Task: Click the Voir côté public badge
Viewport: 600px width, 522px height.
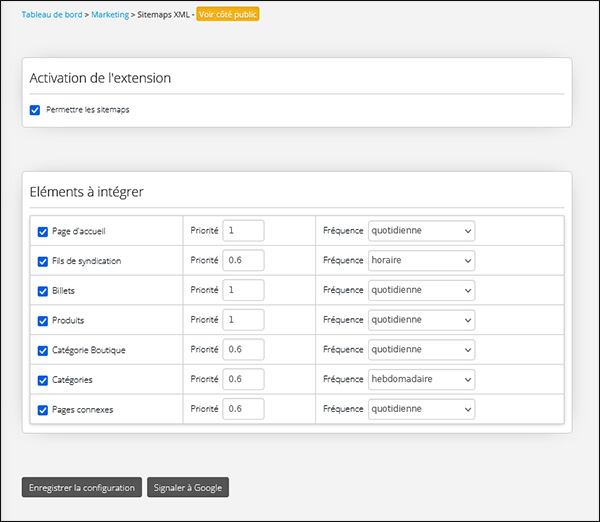Action: coord(228,14)
